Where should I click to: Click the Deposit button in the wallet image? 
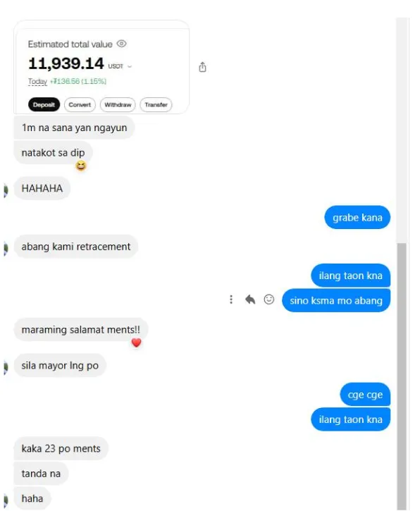click(x=44, y=104)
